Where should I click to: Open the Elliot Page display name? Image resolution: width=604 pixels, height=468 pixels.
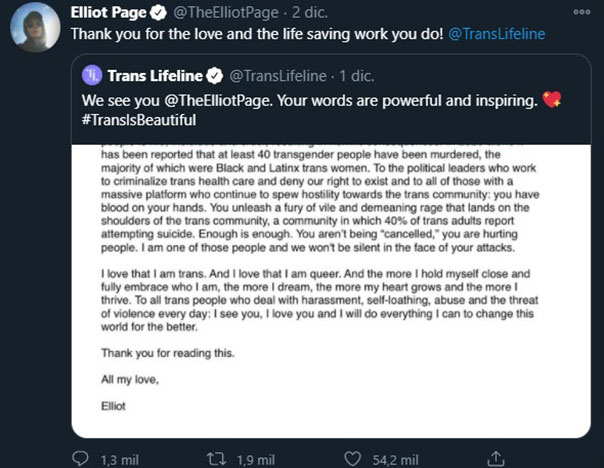point(109,13)
